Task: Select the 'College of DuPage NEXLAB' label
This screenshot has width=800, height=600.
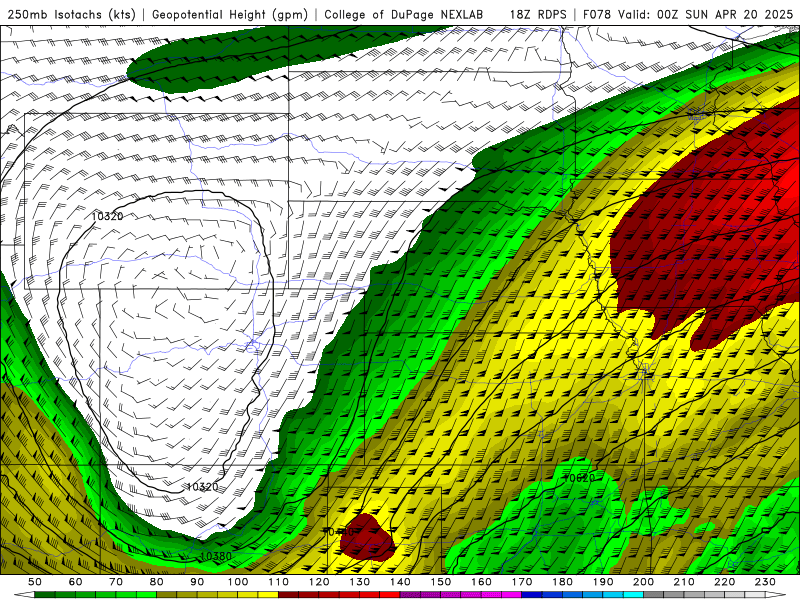Action: pyautogui.click(x=403, y=14)
